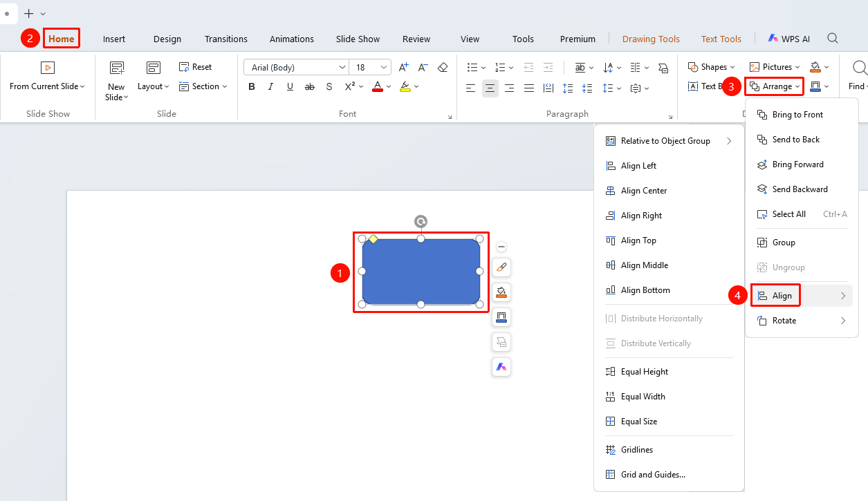
Task: Click the shape fill bucket in the floating toolbar
Action: pyautogui.click(x=501, y=292)
